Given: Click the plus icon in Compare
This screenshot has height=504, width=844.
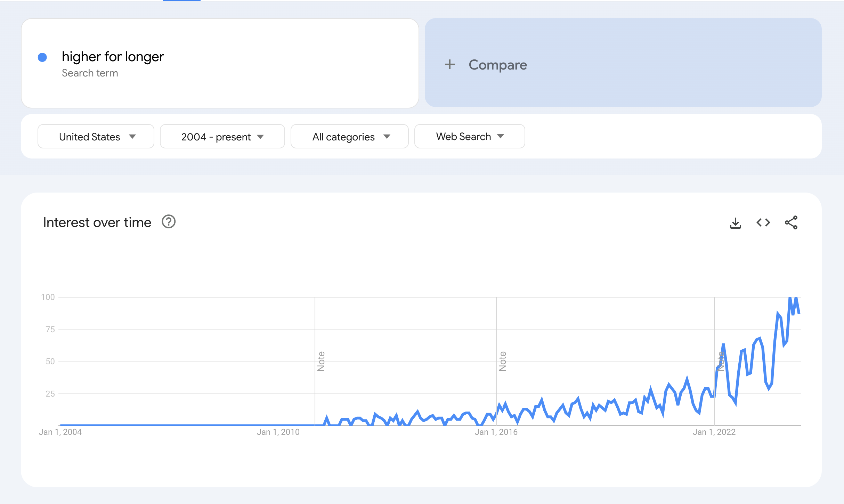Looking at the screenshot, I should pyautogui.click(x=449, y=65).
